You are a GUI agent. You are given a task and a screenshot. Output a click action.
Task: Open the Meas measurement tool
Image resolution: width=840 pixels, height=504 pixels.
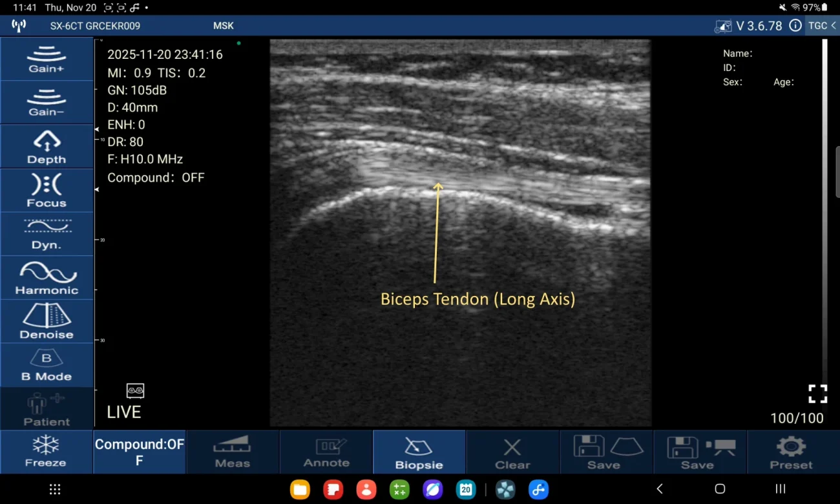233,452
